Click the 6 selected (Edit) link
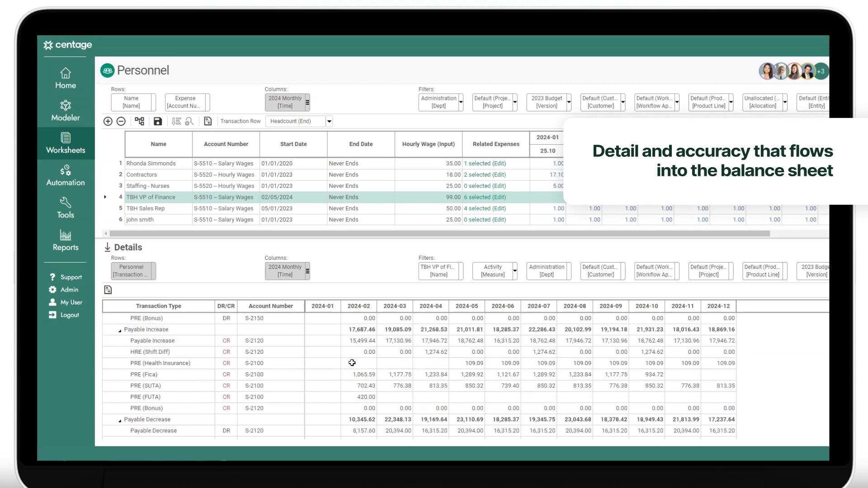Viewport: 868px width, 488px height. tap(485, 197)
